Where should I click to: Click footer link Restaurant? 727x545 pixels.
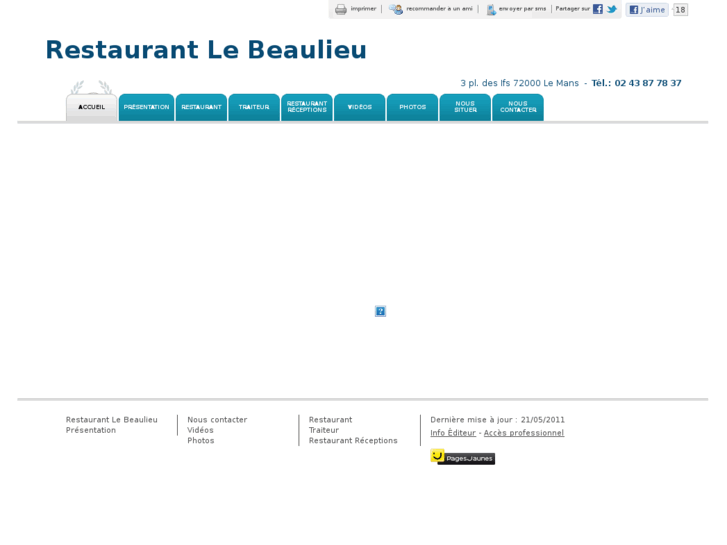coord(330,420)
